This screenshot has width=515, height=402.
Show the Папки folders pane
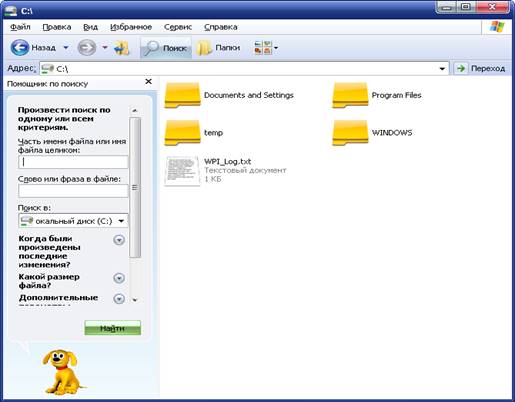218,48
